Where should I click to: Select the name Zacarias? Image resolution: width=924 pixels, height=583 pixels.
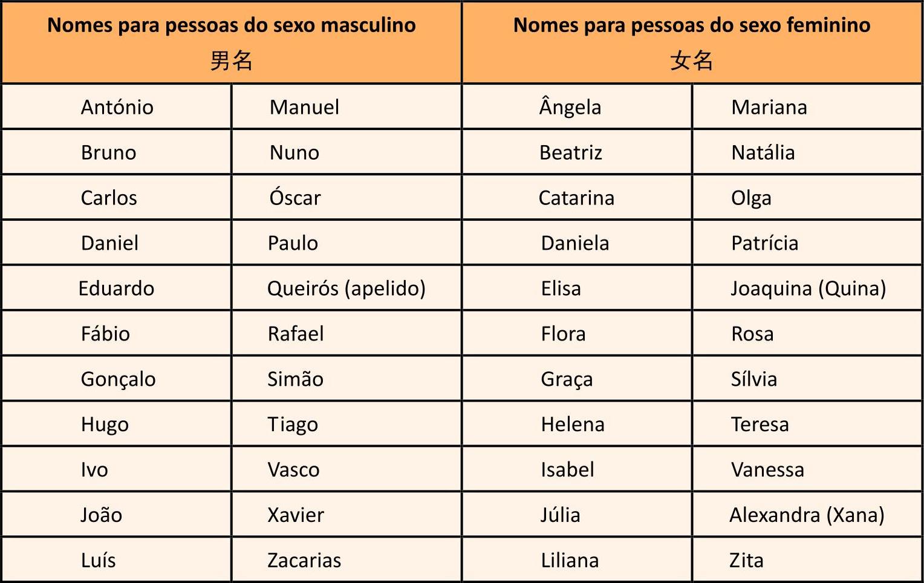pyautogui.click(x=304, y=561)
